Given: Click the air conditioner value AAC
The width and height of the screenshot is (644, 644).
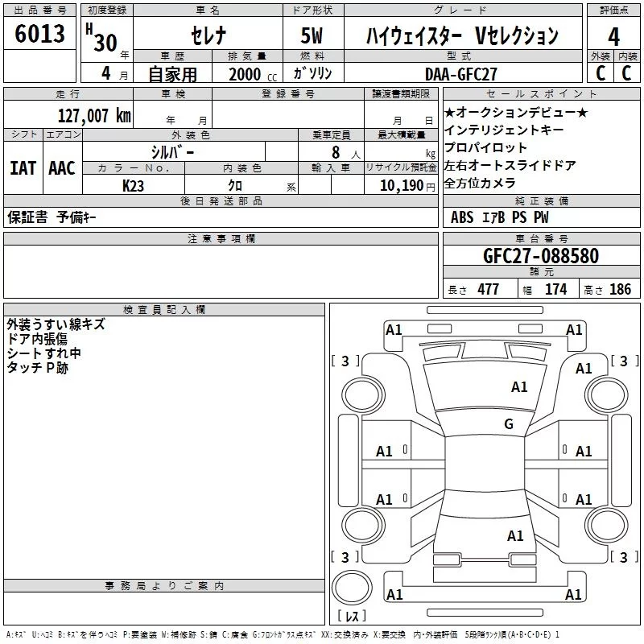Looking at the screenshot, I should pos(62,168).
